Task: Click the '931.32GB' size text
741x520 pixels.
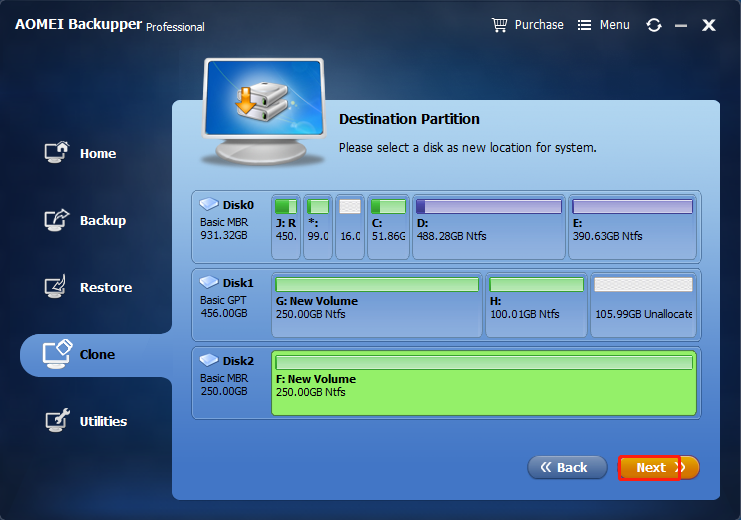Action: (224, 235)
